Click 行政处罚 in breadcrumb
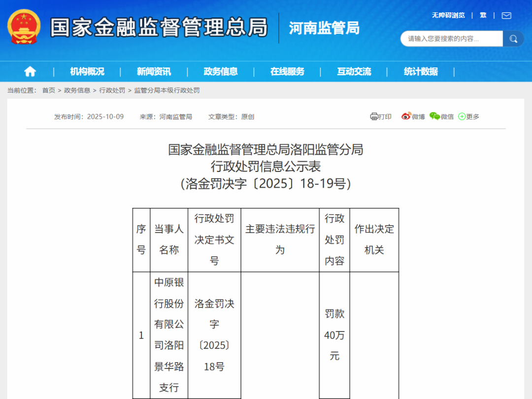The image size is (532, 399). tap(112, 90)
